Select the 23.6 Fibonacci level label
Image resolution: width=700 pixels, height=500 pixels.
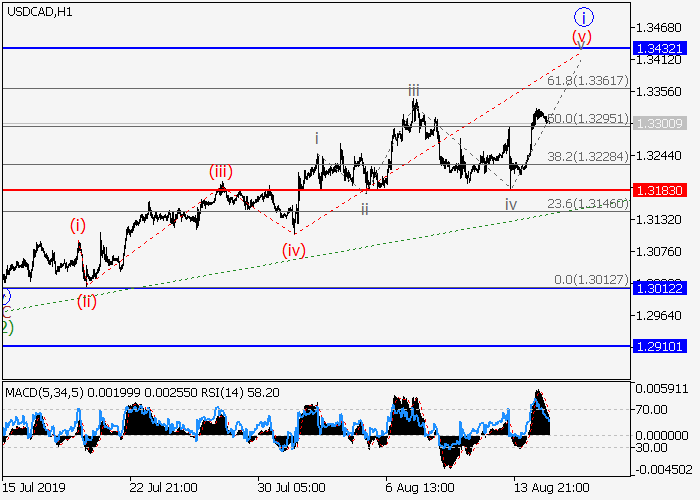(x=590, y=203)
